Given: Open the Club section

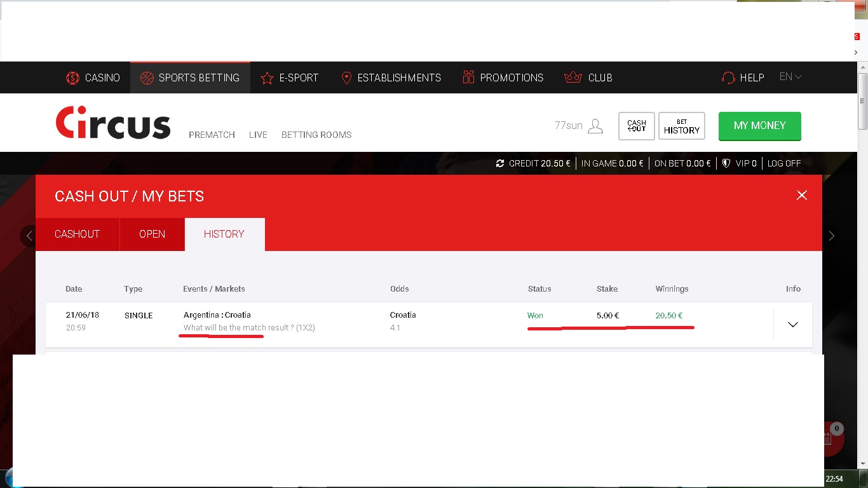Looking at the screenshot, I should pyautogui.click(x=588, y=78).
